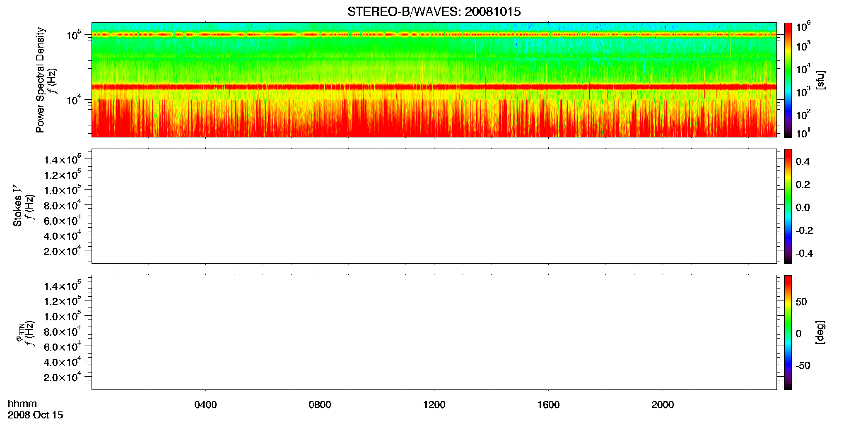
Task: Select the 2000 time tick label
Action: 663,405
